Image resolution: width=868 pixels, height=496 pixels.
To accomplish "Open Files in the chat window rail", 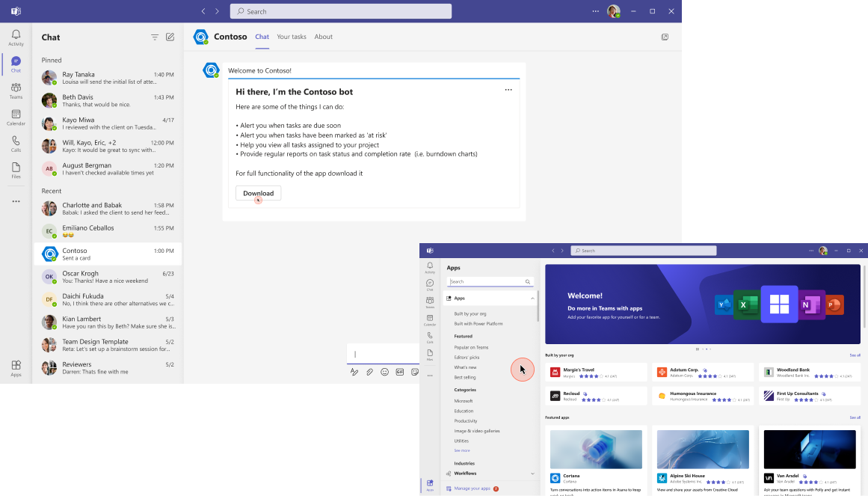I will (16, 171).
